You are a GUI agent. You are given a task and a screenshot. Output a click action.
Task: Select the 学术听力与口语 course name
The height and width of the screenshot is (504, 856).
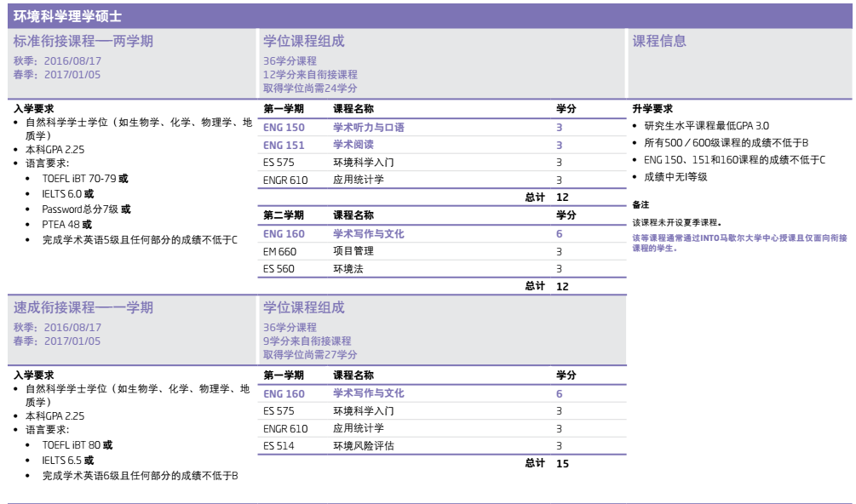368,127
